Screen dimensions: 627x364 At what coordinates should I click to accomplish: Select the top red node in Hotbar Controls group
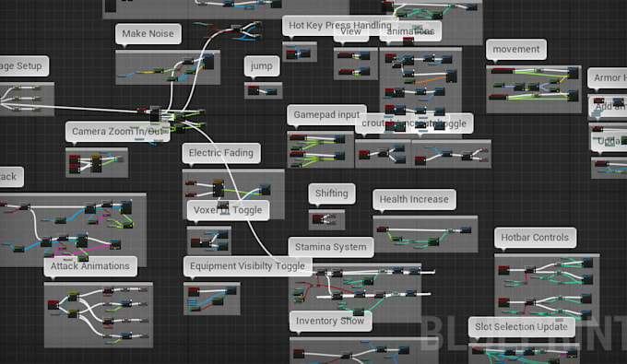pyautogui.click(x=503, y=271)
